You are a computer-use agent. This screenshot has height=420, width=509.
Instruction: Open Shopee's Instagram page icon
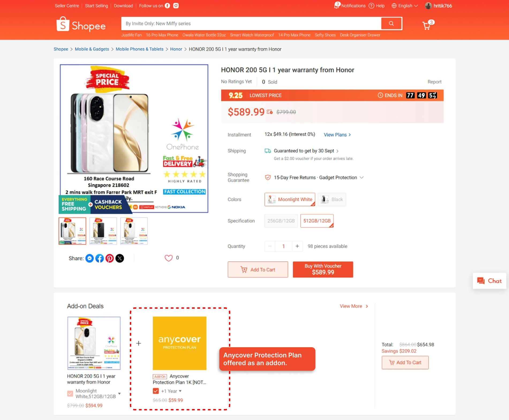click(176, 6)
